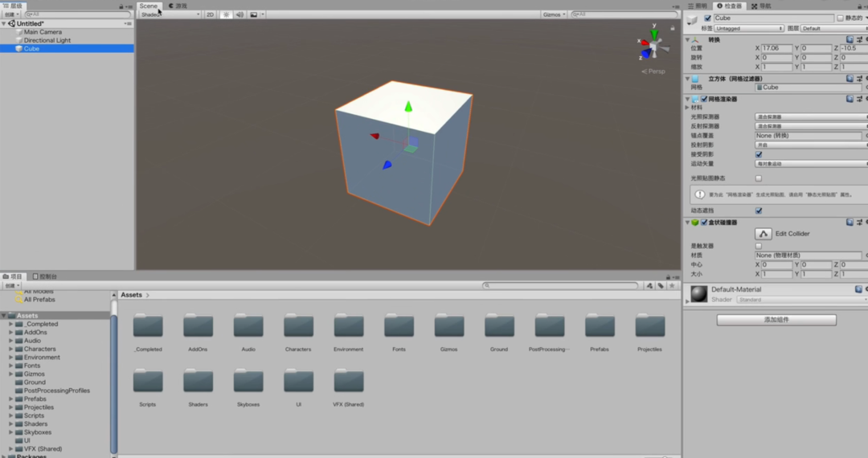Toggle the 盒状碰撞器 enabled checkbox
This screenshot has height=458, width=868.
[x=704, y=223]
